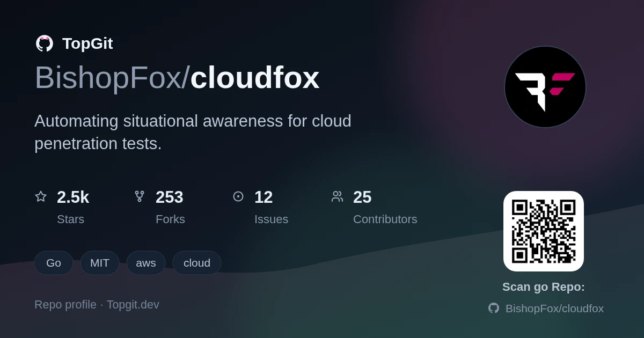Select the aws topic tag
The width and height of the screenshot is (644, 338).
[146, 263]
